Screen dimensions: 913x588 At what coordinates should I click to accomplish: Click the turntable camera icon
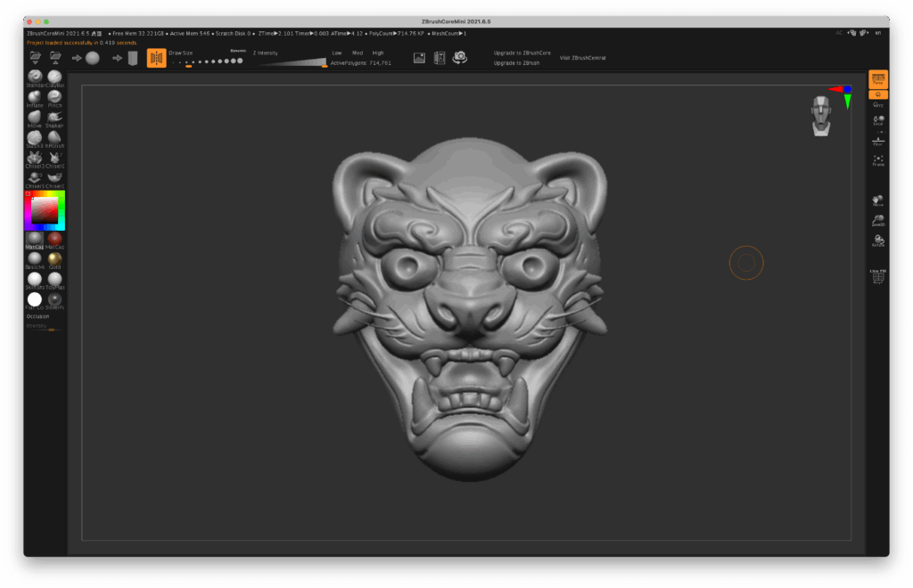click(460, 57)
